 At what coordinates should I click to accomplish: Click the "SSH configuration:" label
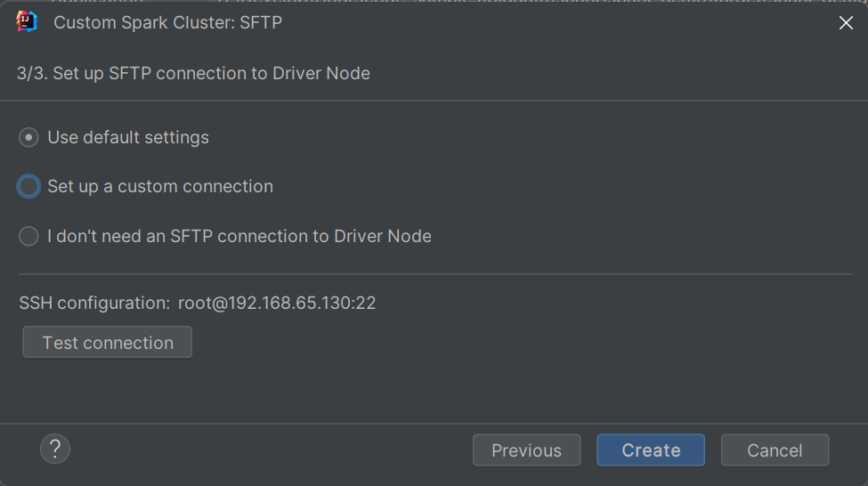coord(94,304)
